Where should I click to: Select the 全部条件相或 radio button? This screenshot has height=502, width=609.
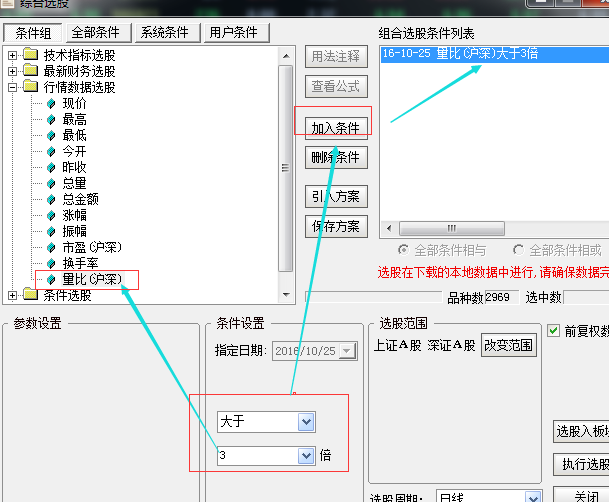pos(519,250)
